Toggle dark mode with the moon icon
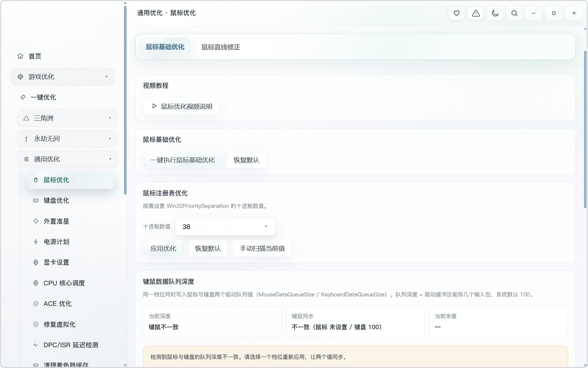Image resolution: width=588 pixels, height=368 pixels. click(x=495, y=13)
